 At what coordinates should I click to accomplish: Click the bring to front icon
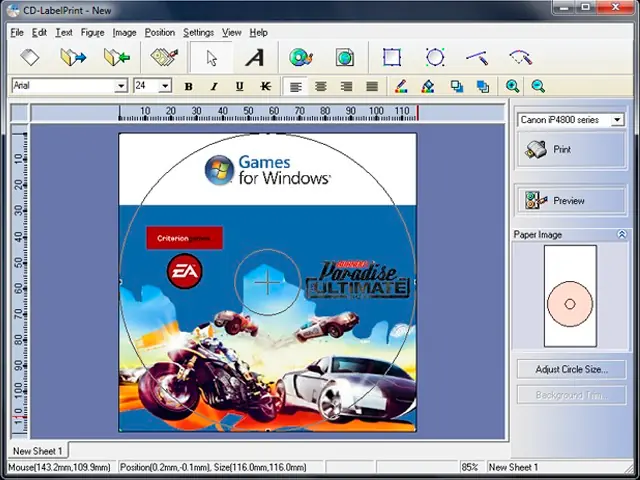point(457,86)
